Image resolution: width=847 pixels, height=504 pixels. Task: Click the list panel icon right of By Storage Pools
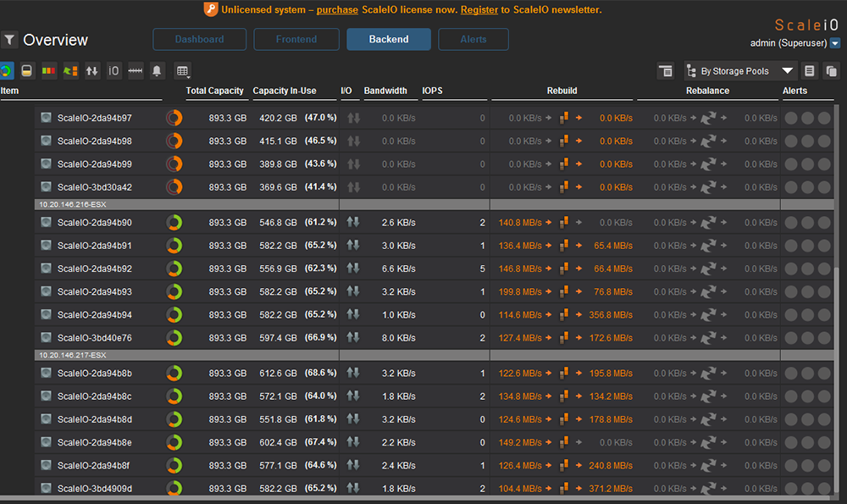809,71
